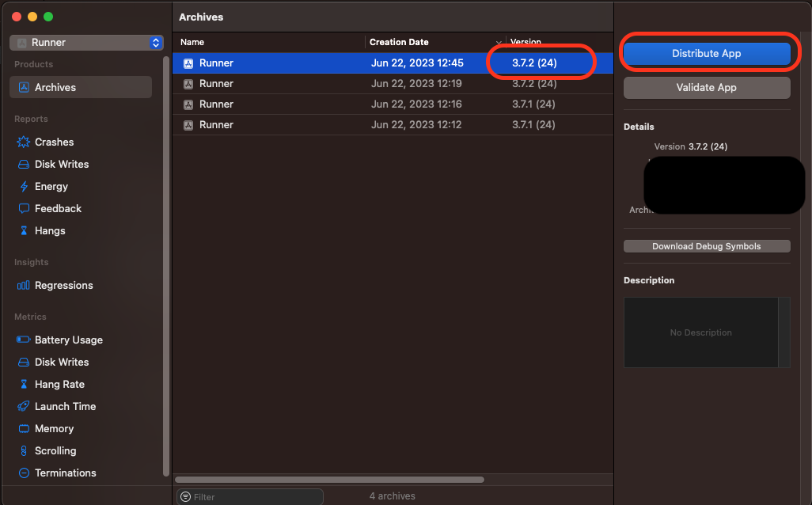Click the Crashes burst icon
Image resolution: width=812 pixels, height=505 pixels.
[24, 142]
